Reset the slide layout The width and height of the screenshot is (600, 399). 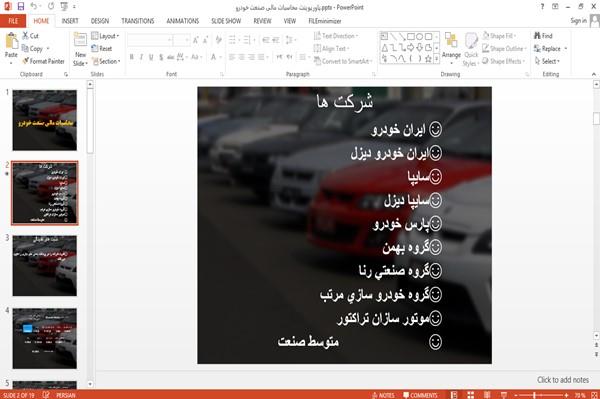(x=102, y=49)
